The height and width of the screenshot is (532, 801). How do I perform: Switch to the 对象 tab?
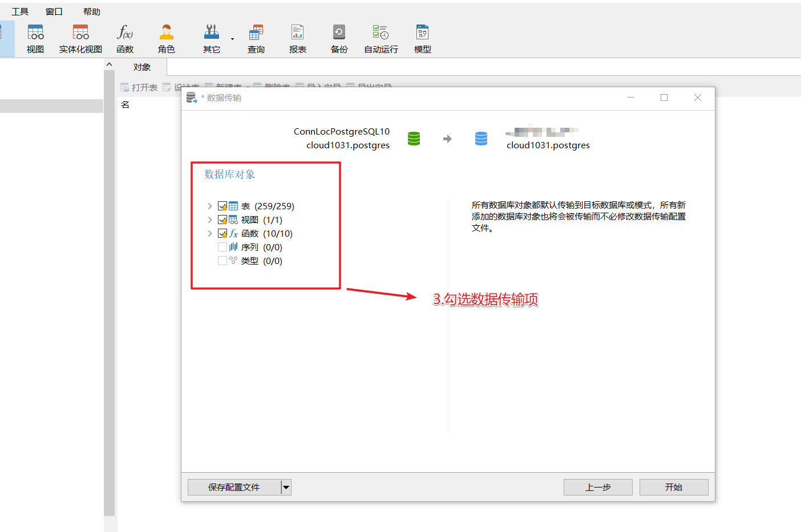coord(142,67)
